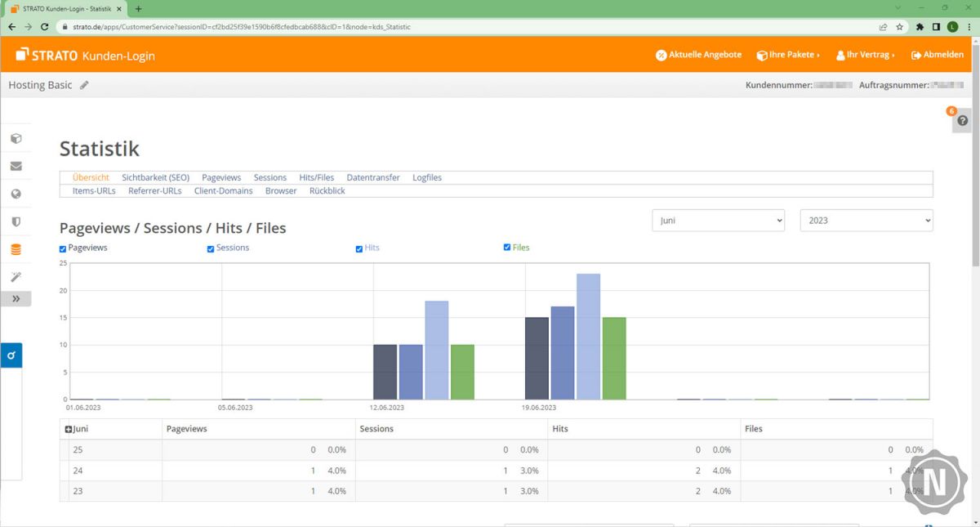Uncheck the Files checkbox
The height and width of the screenshot is (527, 980).
click(507, 248)
